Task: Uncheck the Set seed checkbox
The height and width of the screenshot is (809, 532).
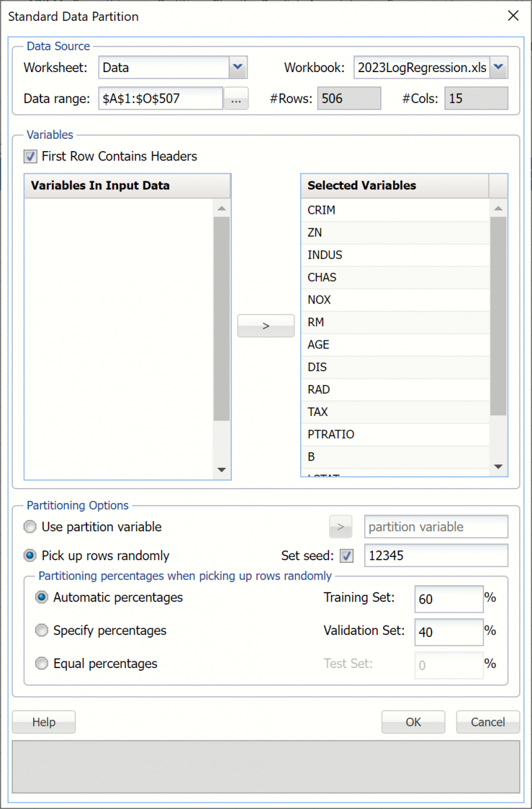Action: pos(347,556)
